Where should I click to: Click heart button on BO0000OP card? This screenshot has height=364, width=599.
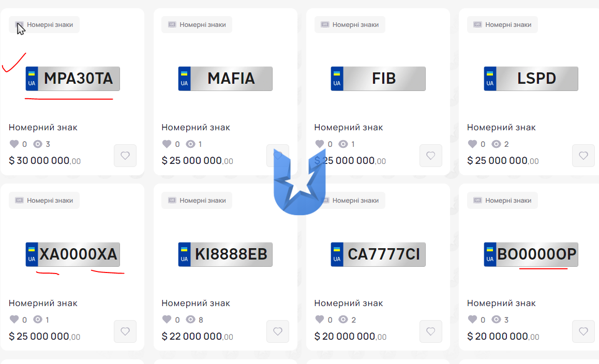click(x=583, y=331)
